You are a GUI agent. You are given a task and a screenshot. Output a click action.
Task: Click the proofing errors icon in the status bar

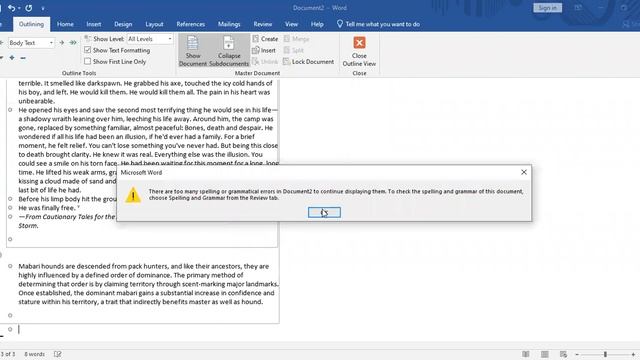[x=58, y=354]
